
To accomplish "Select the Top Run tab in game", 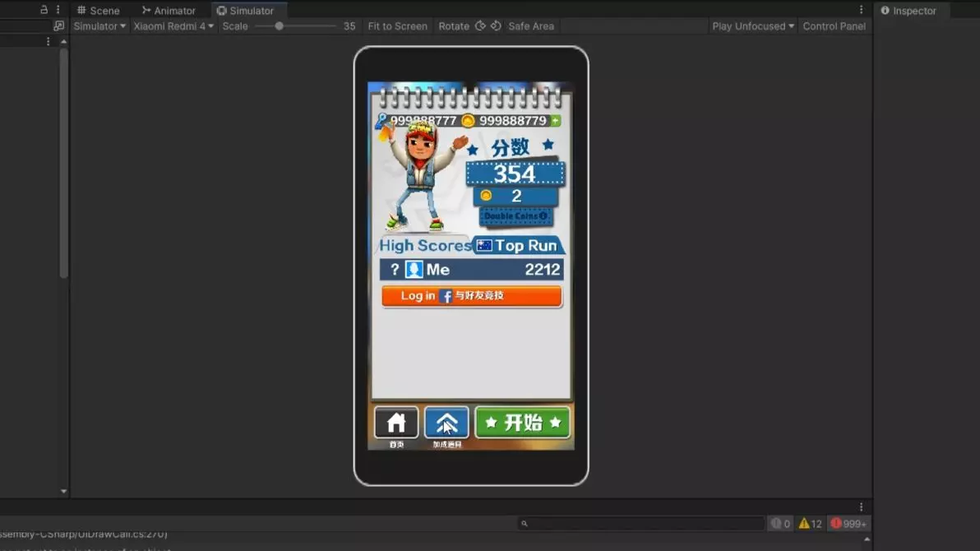I will [x=518, y=245].
